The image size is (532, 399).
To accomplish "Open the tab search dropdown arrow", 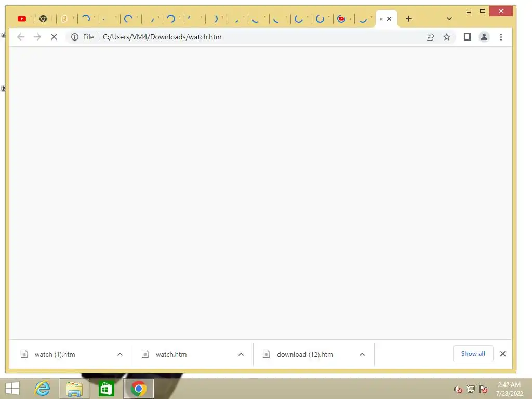I will pyautogui.click(x=449, y=19).
